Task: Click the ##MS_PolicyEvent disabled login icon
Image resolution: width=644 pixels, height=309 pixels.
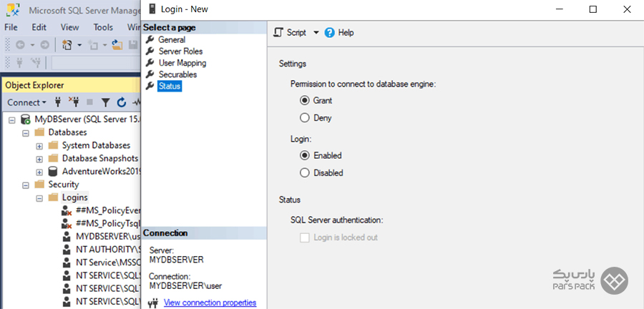Action: click(66, 211)
